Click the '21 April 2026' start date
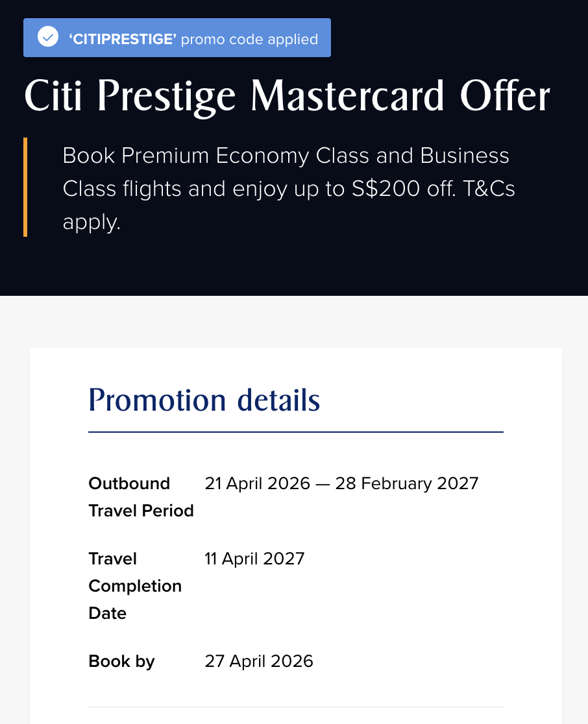 [257, 483]
